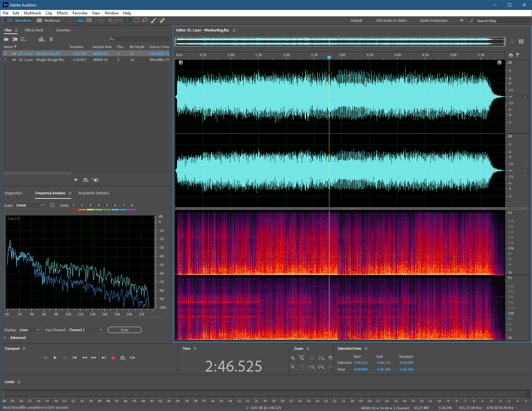Click the red Record button
532x411 pixels.
click(113, 358)
